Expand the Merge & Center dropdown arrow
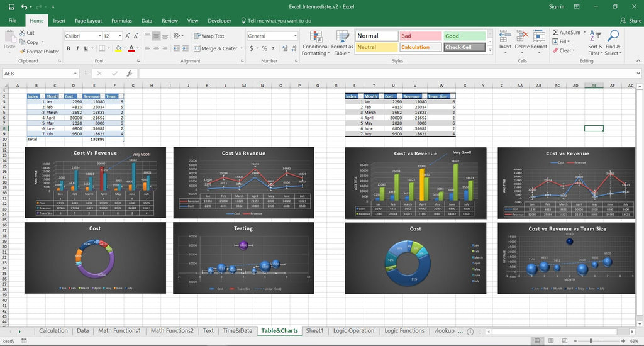644x346 pixels. 241,48
